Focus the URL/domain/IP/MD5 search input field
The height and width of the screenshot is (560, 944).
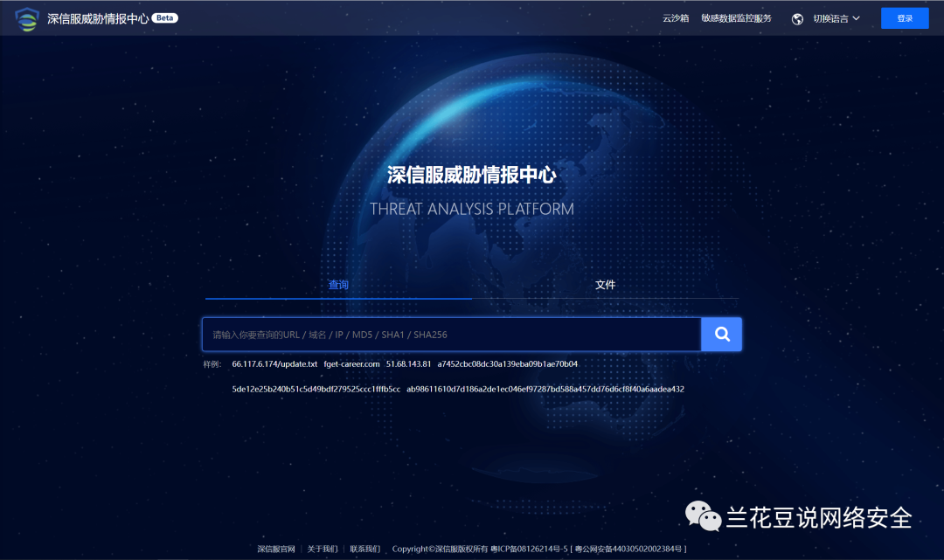pyautogui.click(x=452, y=335)
